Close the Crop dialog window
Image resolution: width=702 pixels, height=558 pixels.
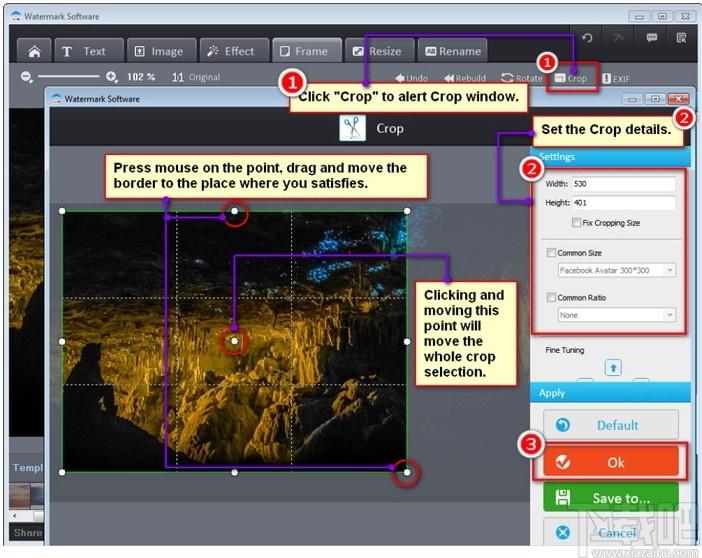[x=679, y=99]
